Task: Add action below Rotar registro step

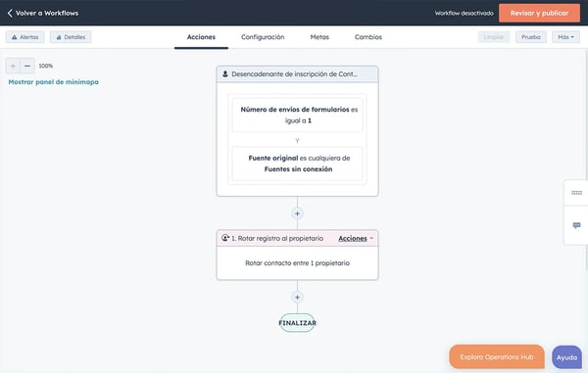Action: pyautogui.click(x=297, y=297)
